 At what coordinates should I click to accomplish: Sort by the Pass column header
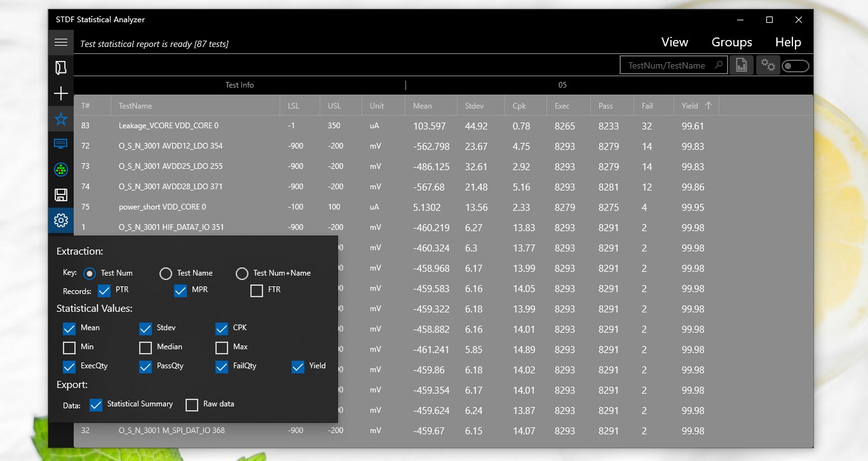(x=613, y=105)
